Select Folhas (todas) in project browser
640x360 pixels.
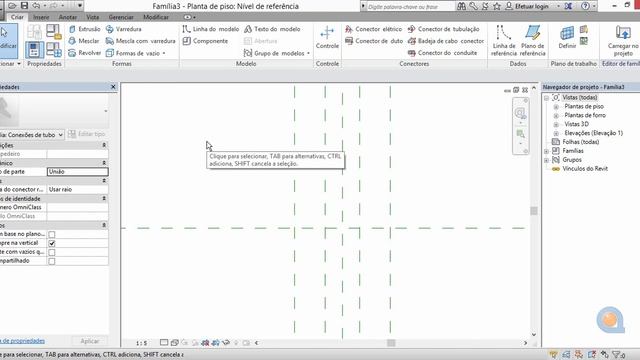click(580, 142)
